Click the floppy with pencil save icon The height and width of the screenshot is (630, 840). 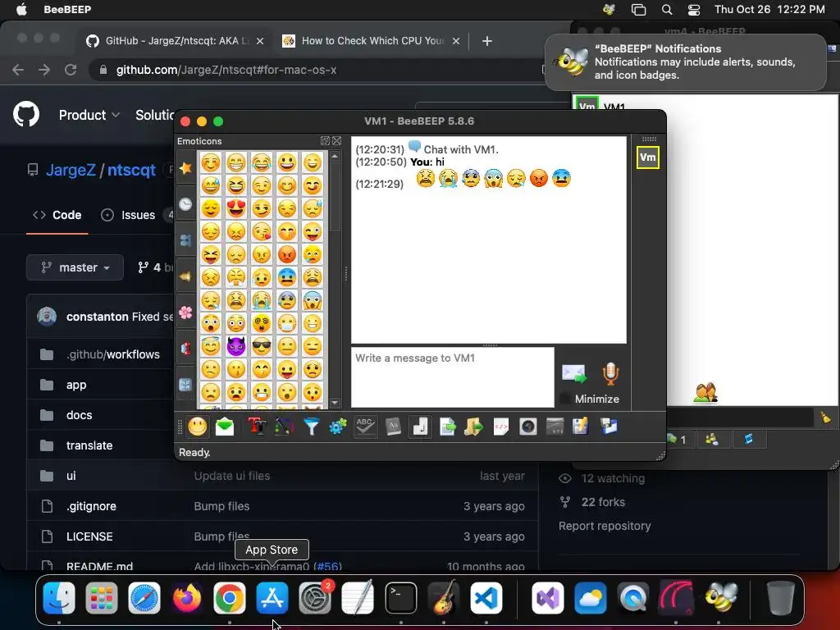580,427
